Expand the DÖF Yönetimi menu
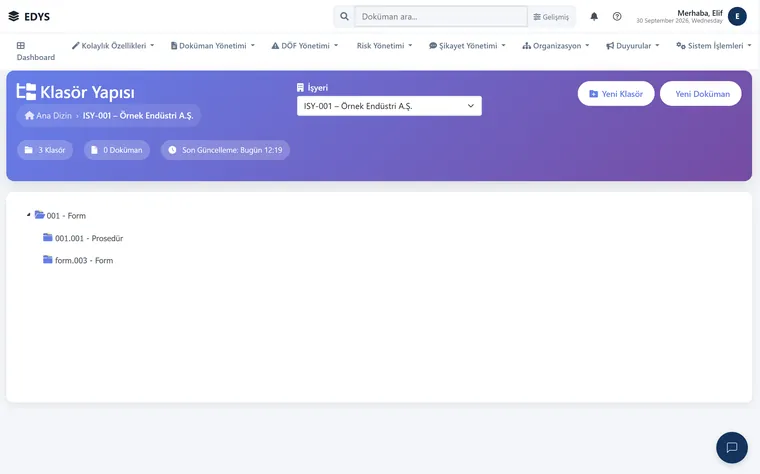 [304, 46]
